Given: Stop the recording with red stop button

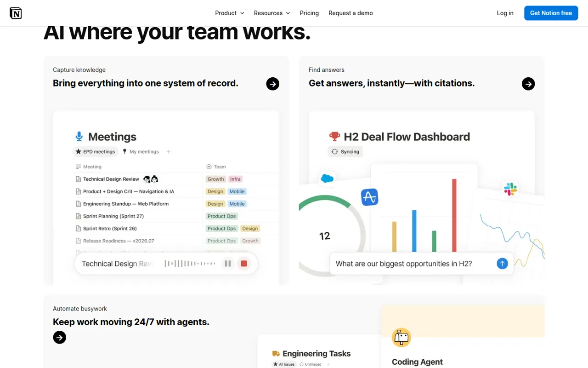Looking at the screenshot, I should point(244,264).
